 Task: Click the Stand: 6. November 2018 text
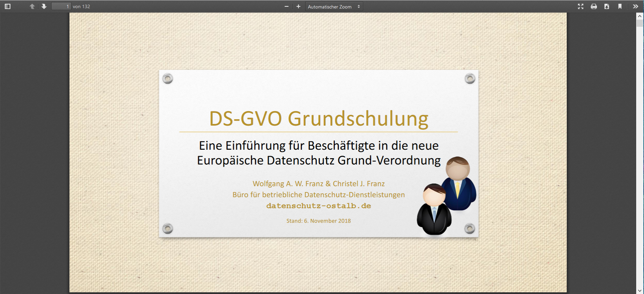point(318,221)
